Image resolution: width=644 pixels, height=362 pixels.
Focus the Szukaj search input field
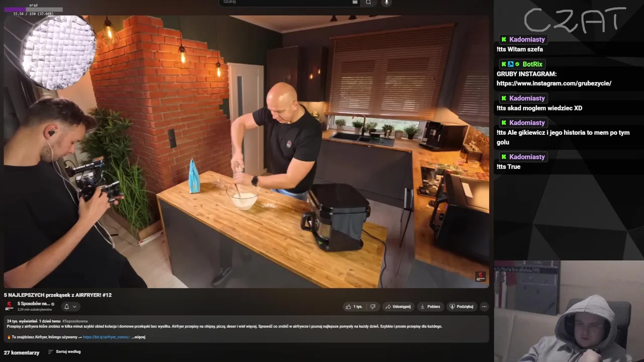coord(289,2)
